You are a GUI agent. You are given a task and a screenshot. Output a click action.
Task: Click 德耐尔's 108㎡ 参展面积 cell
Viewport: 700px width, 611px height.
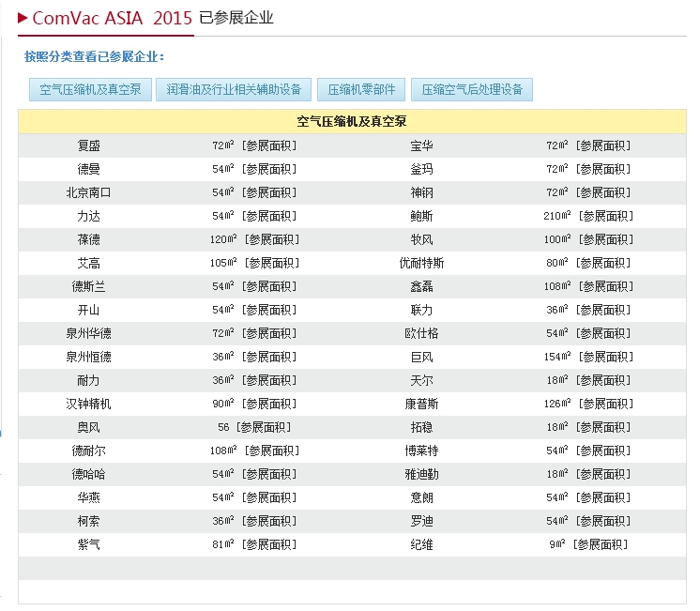pos(254,451)
